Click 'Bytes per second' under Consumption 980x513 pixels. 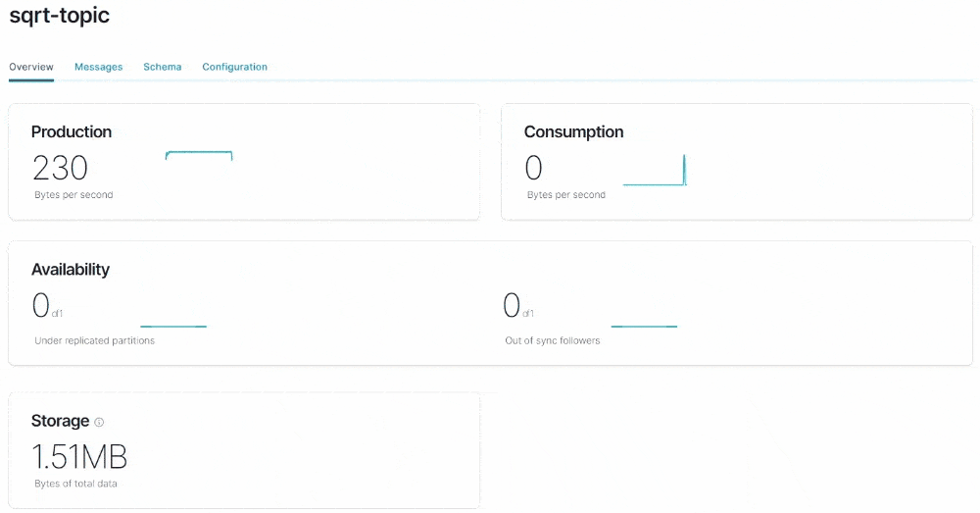point(566,194)
